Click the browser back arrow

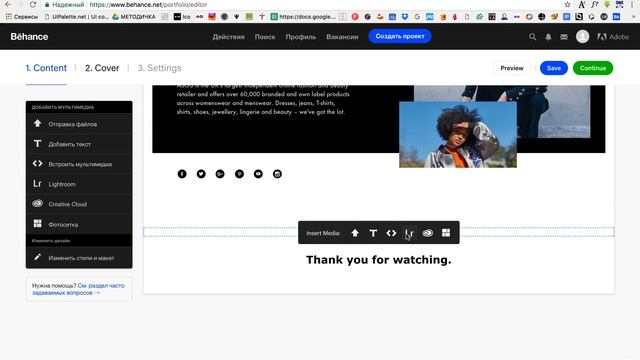tap(8, 4)
